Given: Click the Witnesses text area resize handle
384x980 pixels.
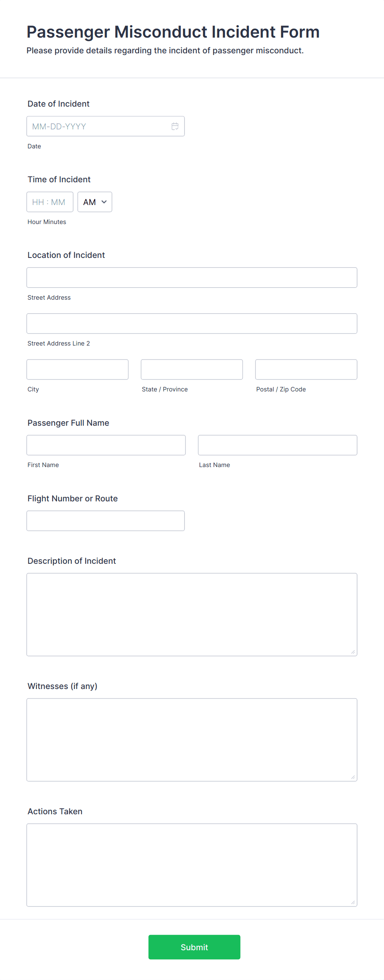Looking at the screenshot, I should tap(353, 777).
